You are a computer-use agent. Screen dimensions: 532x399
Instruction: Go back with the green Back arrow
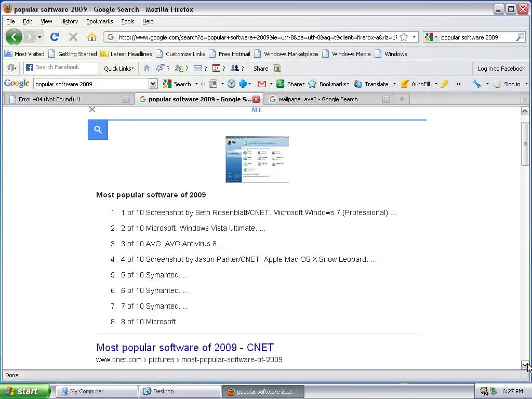pos(14,37)
